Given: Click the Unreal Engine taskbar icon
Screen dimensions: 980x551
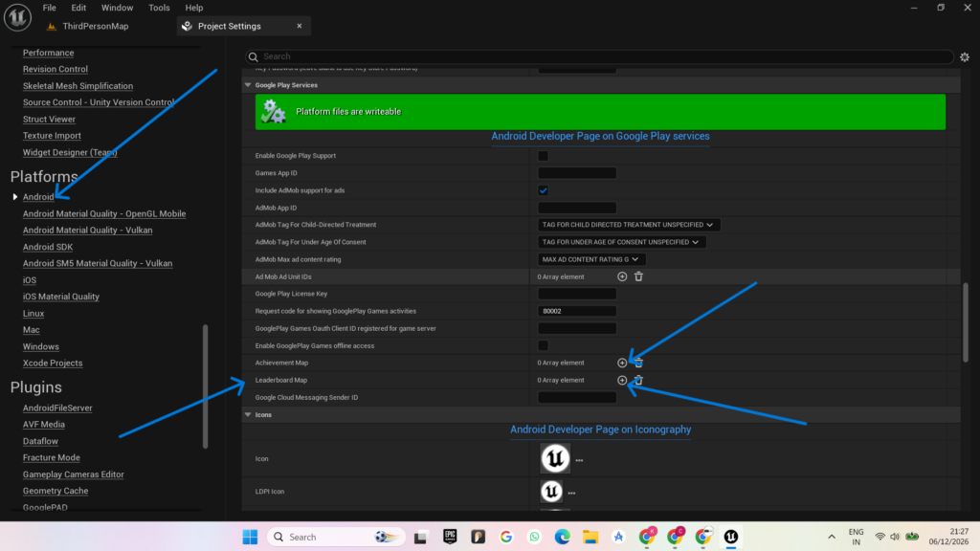Looking at the screenshot, I should pos(730,537).
